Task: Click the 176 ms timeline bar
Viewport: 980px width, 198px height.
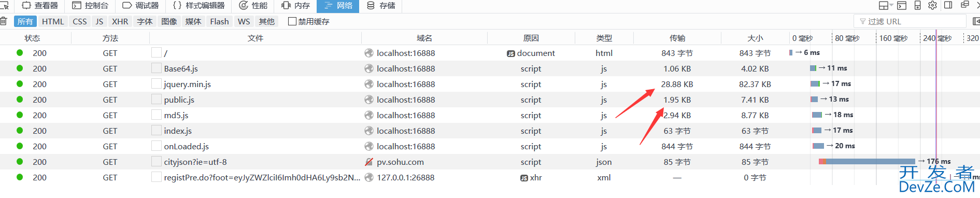Action: tap(867, 162)
